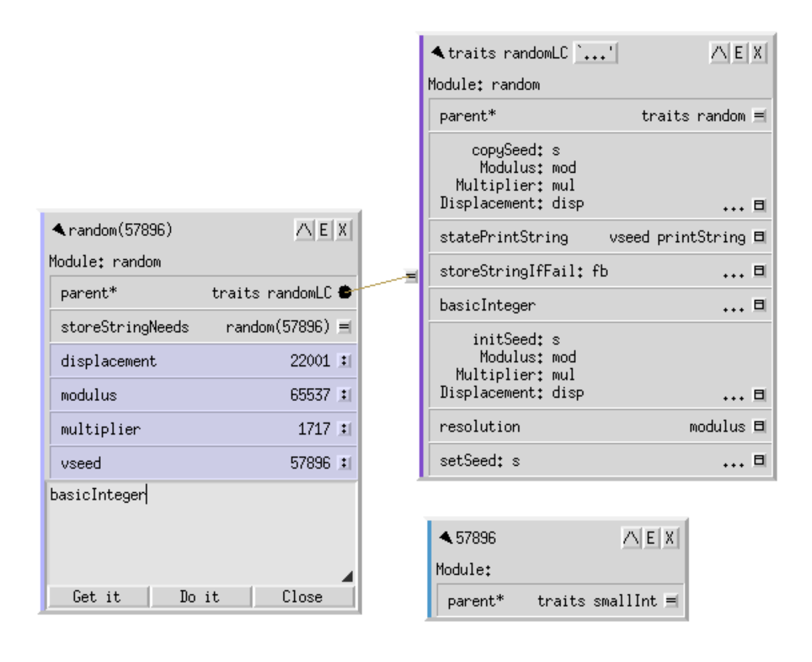Expand the setSeed: s method slot
Screen dimensions: 812x662
tap(759, 460)
